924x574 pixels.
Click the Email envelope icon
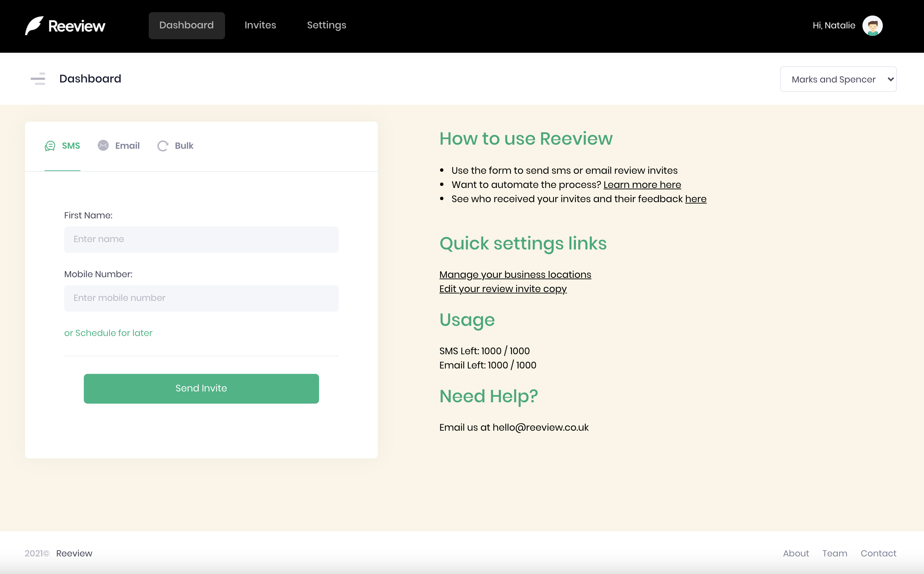point(103,145)
